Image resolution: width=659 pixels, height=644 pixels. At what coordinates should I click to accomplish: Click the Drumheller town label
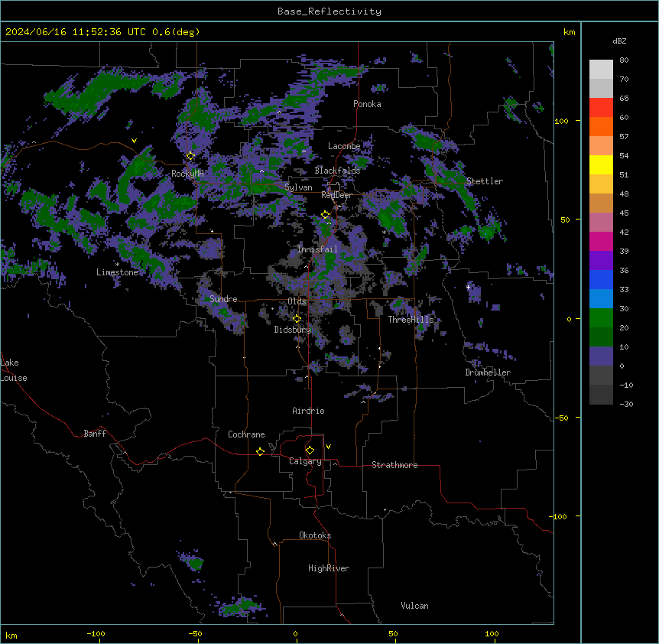(488, 372)
